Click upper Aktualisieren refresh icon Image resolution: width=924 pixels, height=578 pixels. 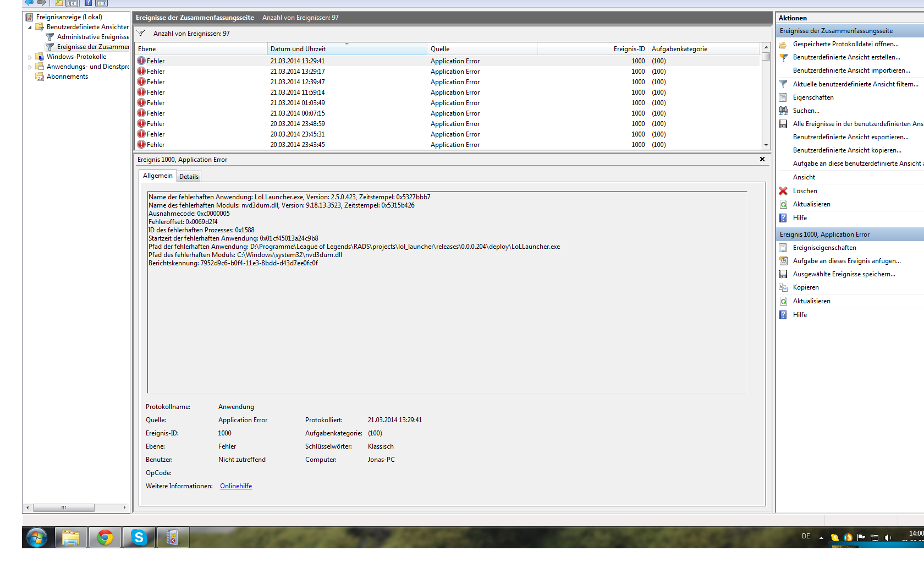coord(783,204)
